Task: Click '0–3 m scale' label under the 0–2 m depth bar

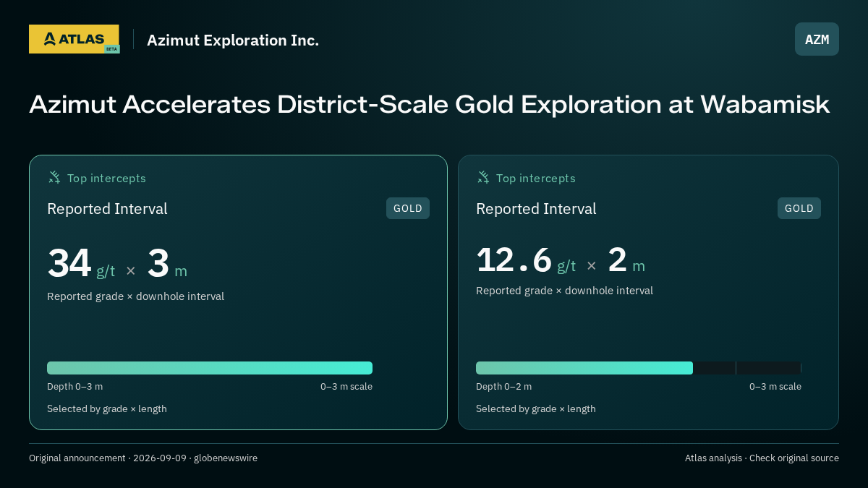Action: 775,387
